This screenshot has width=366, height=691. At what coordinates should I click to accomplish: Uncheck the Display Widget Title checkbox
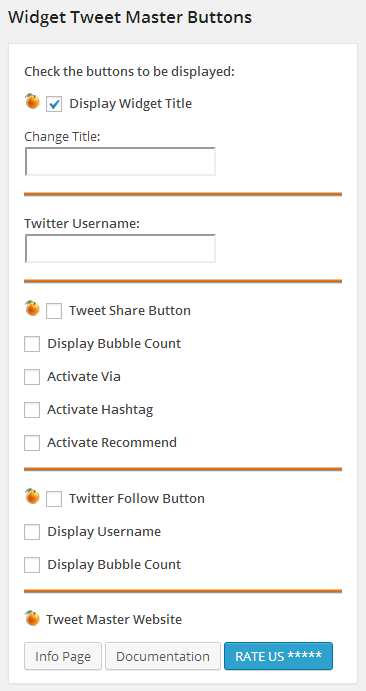pyautogui.click(x=54, y=104)
